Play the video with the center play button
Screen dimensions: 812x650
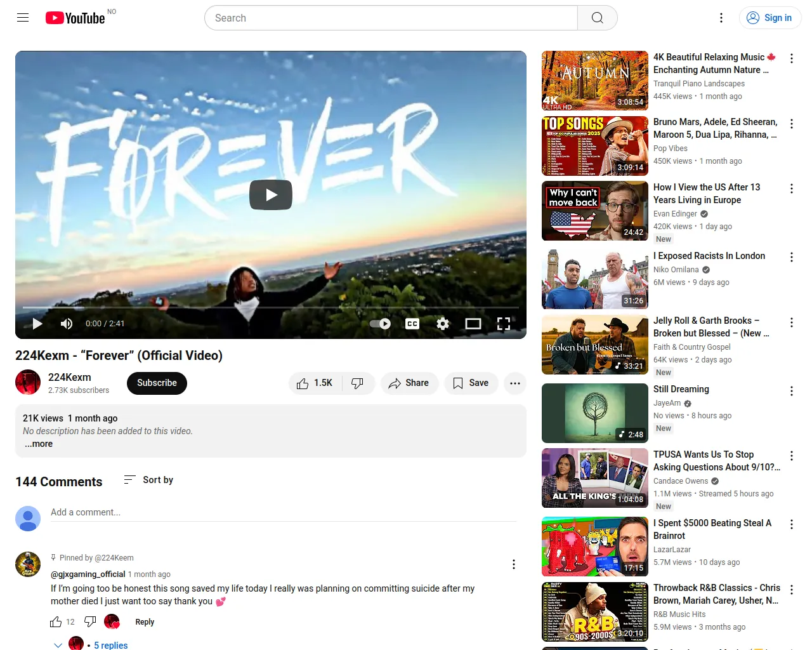[x=271, y=195]
